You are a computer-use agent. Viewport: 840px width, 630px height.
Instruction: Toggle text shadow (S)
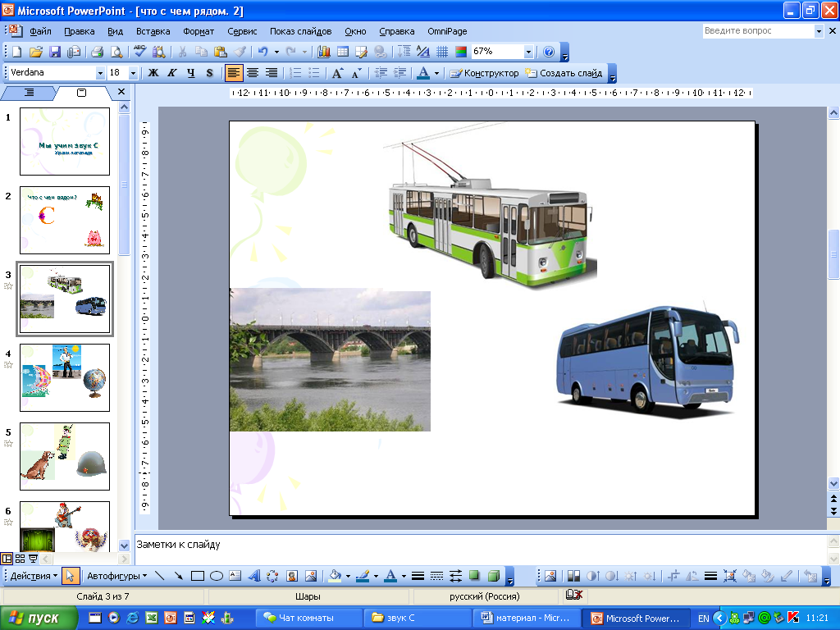click(209, 73)
